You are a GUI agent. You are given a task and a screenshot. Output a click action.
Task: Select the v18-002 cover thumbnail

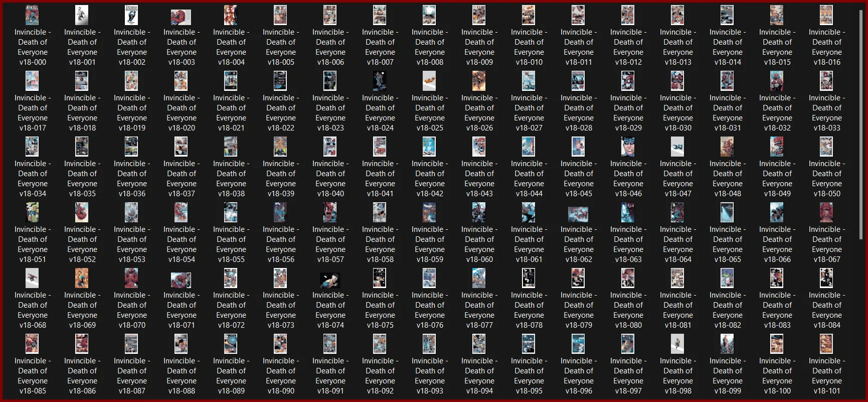[x=131, y=15]
